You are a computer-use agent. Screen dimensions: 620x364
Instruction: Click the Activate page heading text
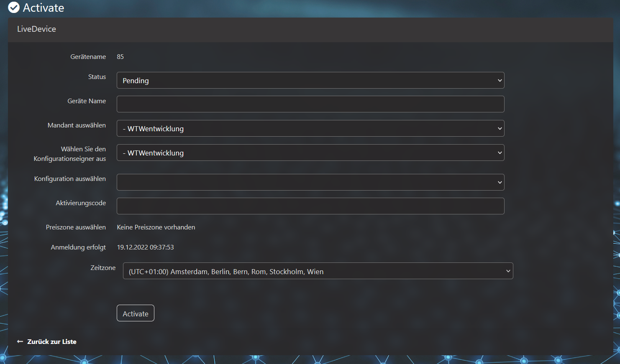pos(44,8)
